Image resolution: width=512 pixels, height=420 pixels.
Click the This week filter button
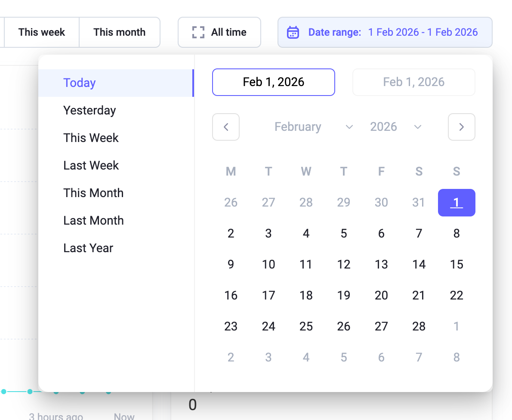(42, 32)
